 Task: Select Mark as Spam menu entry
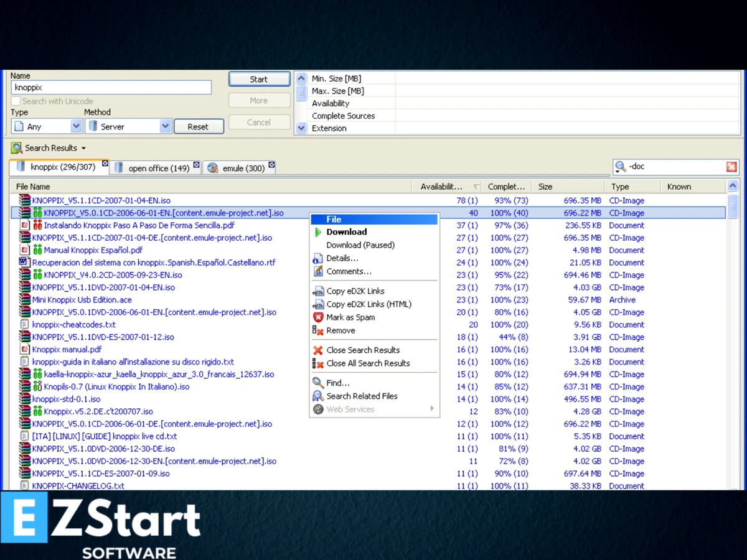374,317
